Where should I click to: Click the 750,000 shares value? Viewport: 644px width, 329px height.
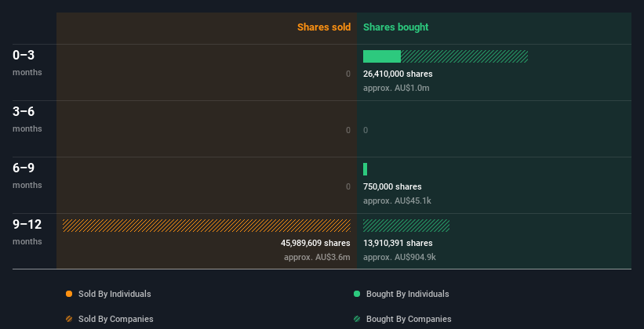click(x=392, y=186)
